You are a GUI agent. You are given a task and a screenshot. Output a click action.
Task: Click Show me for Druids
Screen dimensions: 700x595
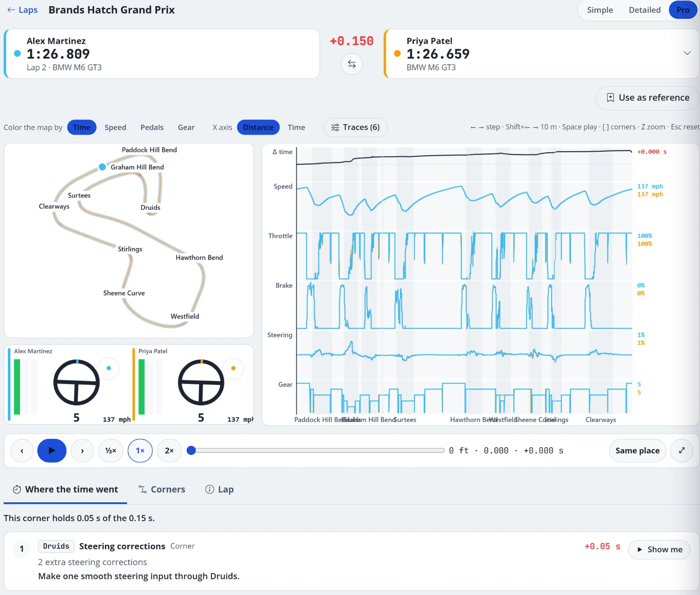(x=659, y=550)
